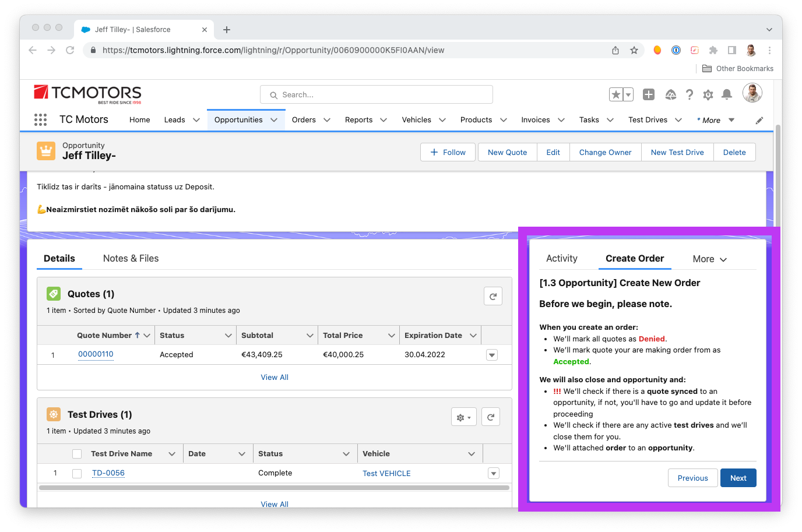Image resolution: width=802 pixels, height=532 pixels.
Task: Click the Edit button
Action: (x=553, y=153)
